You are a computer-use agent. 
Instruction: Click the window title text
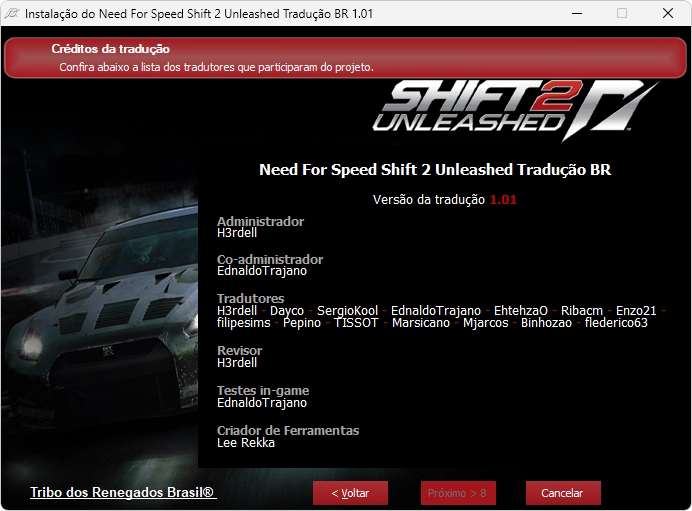point(199,14)
